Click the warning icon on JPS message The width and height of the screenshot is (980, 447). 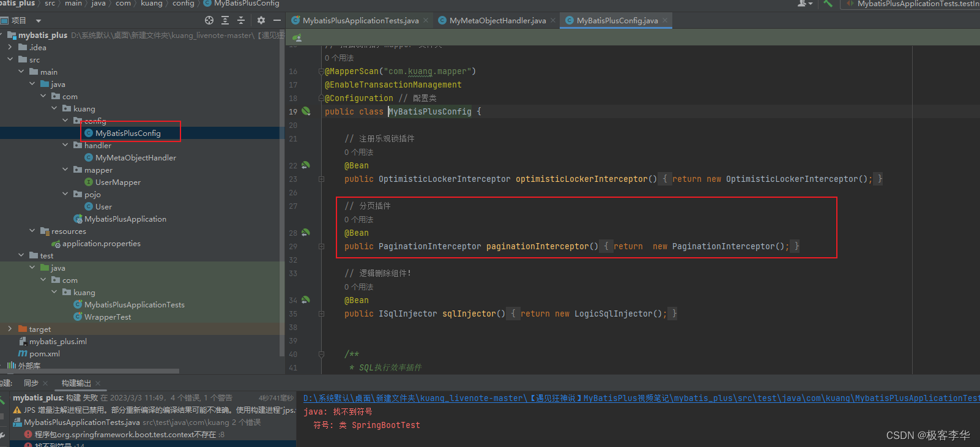point(17,410)
